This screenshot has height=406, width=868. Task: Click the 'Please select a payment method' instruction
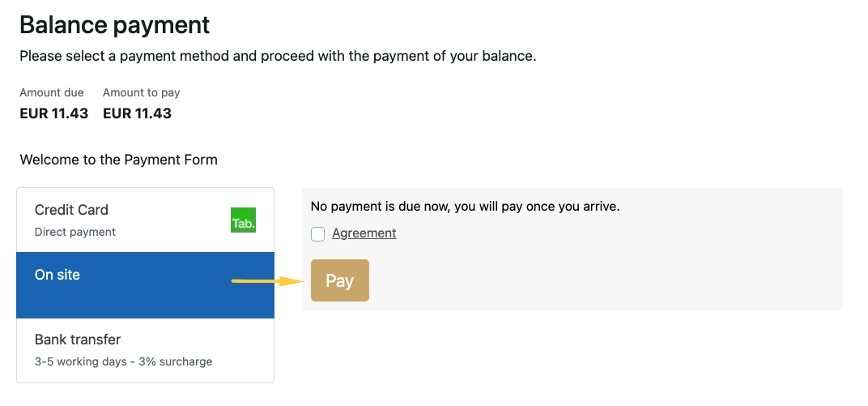(x=278, y=56)
